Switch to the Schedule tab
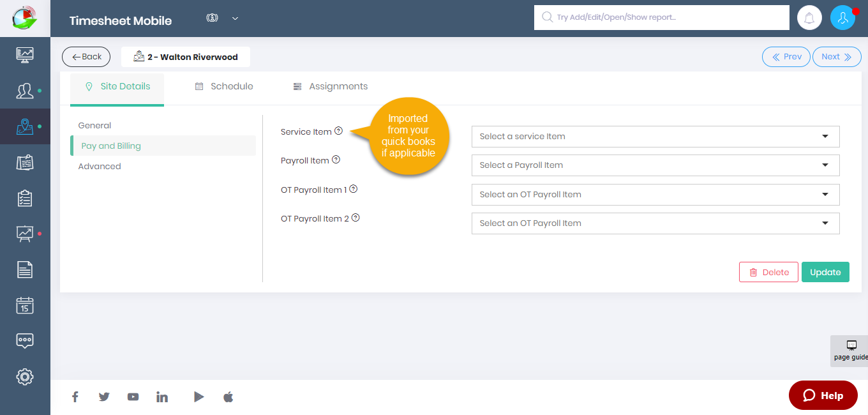The width and height of the screenshot is (868, 415). 224,87
